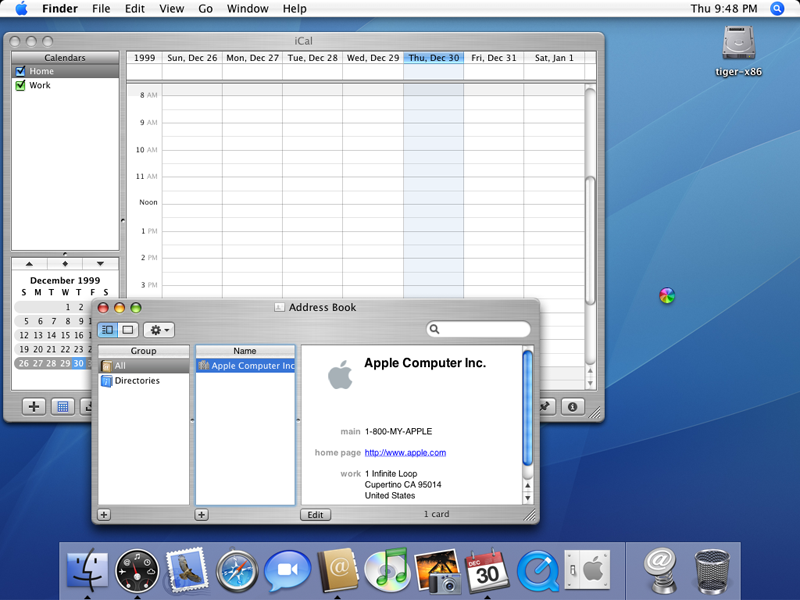Go to previous month in mini calendar
Viewport: 800px width, 600px height.
(29, 264)
